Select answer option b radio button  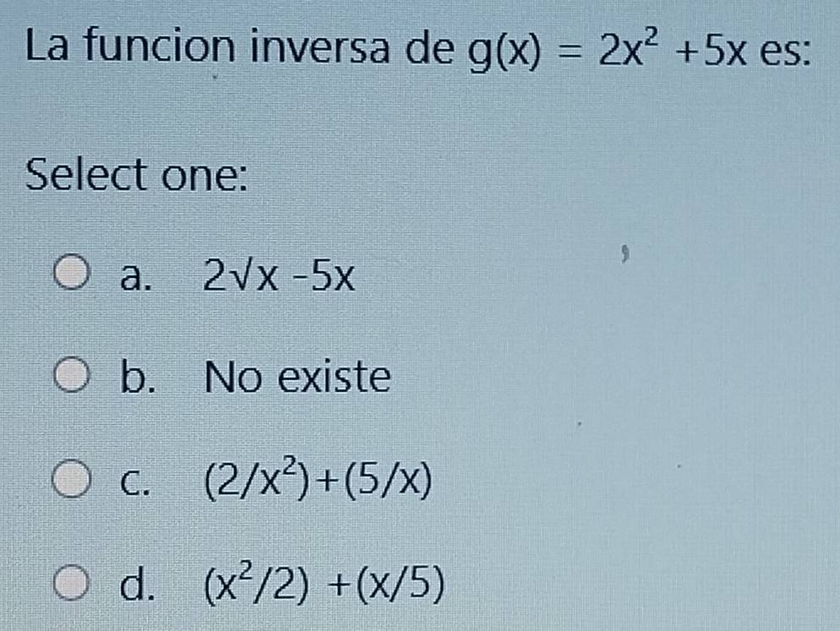[72, 374]
